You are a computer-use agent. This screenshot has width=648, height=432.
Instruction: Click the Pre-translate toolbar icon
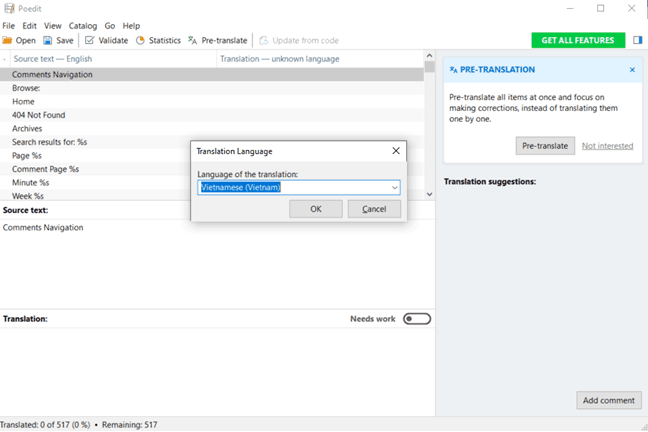[193, 41]
